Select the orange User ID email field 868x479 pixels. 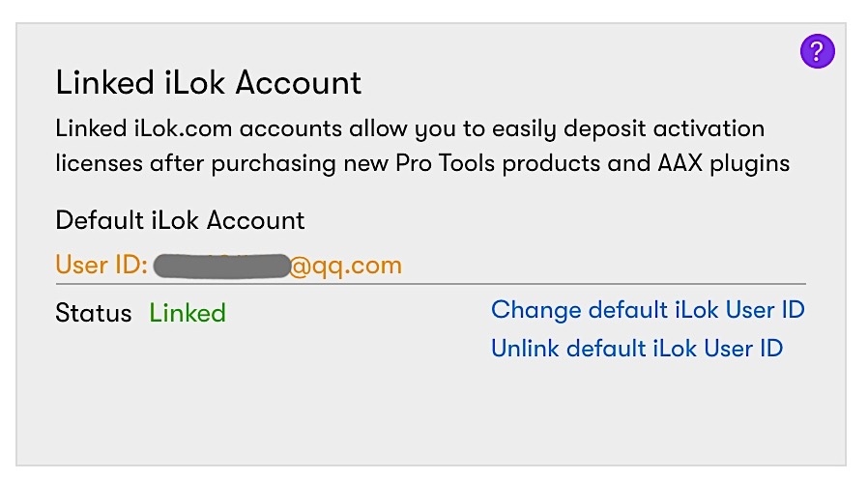click(x=229, y=266)
